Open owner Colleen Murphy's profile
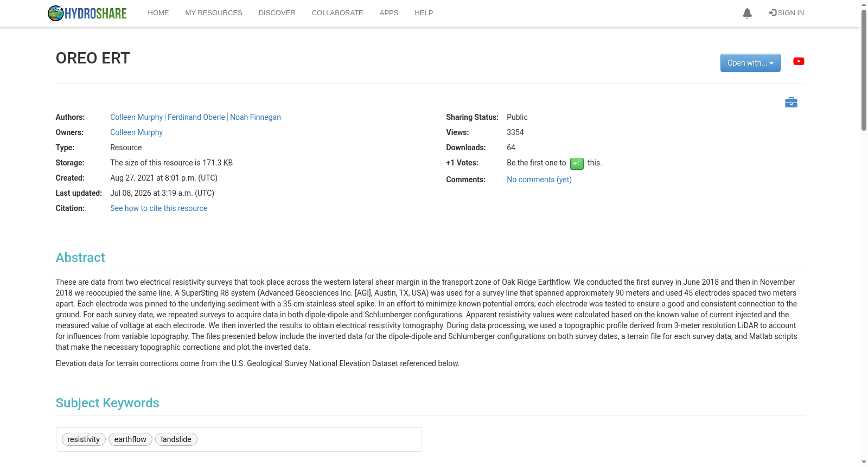868x467 pixels. [136, 132]
